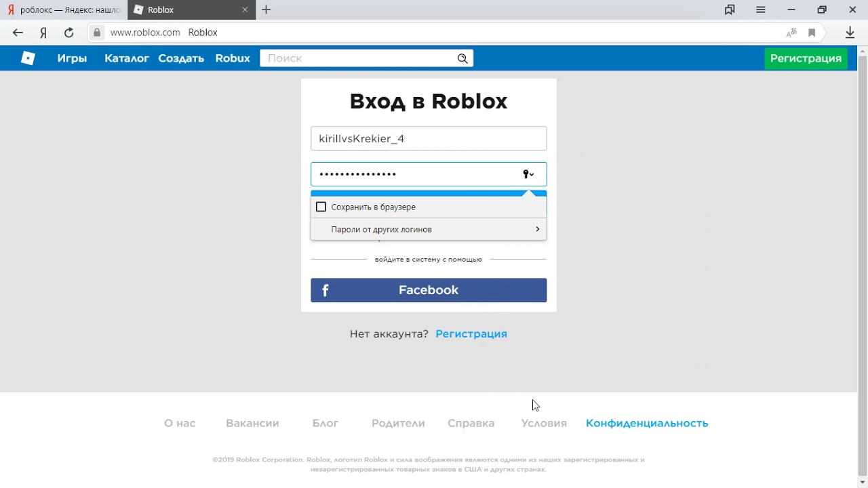Open 'Вакансии' footer link
The width and height of the screenshot is (868, 488).
[x=252, y=423]
